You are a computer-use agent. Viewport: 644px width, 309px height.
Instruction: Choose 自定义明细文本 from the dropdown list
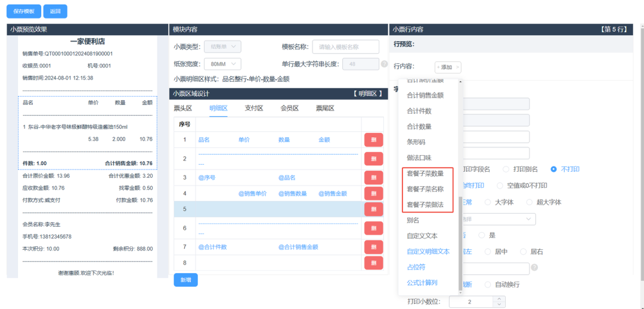coord(428,252)
